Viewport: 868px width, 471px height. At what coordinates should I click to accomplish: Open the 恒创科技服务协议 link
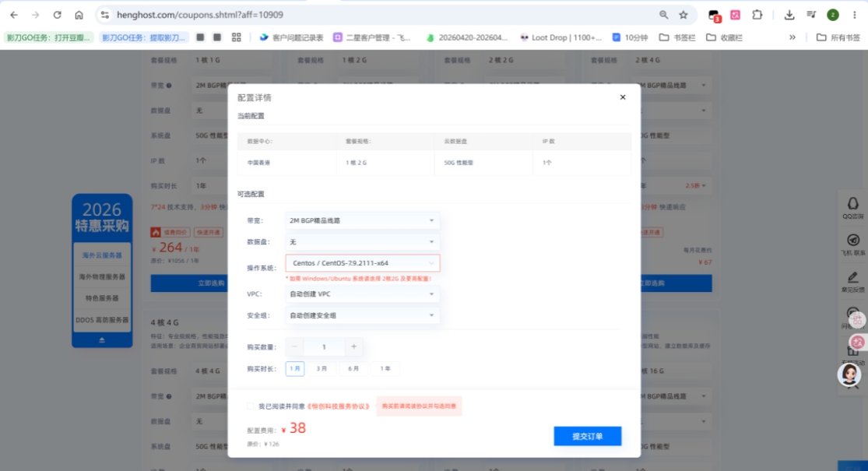(x=338, y=406)
